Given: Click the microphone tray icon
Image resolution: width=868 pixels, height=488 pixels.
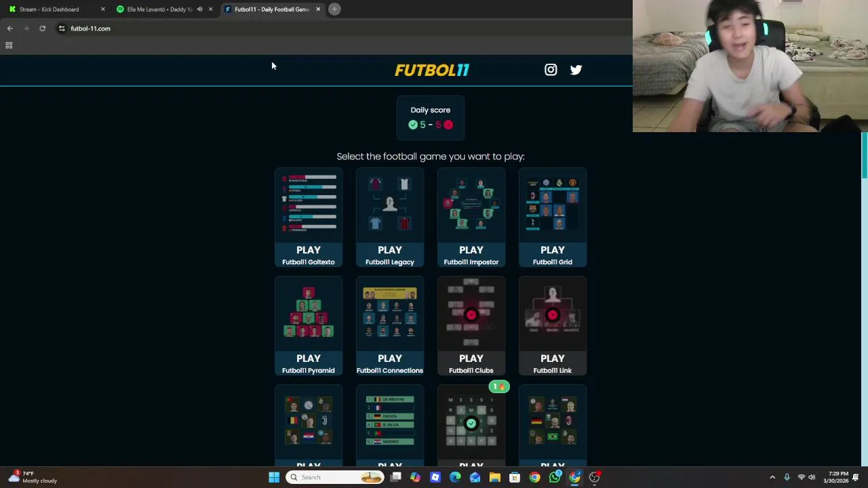Looking at the screenshot, I should point(787,477).
